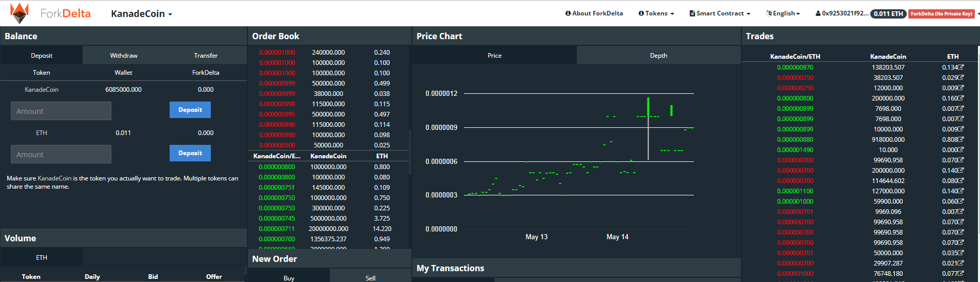Select the Price tab in Price Chart
The image size is (980, 282).
[494, 55]
